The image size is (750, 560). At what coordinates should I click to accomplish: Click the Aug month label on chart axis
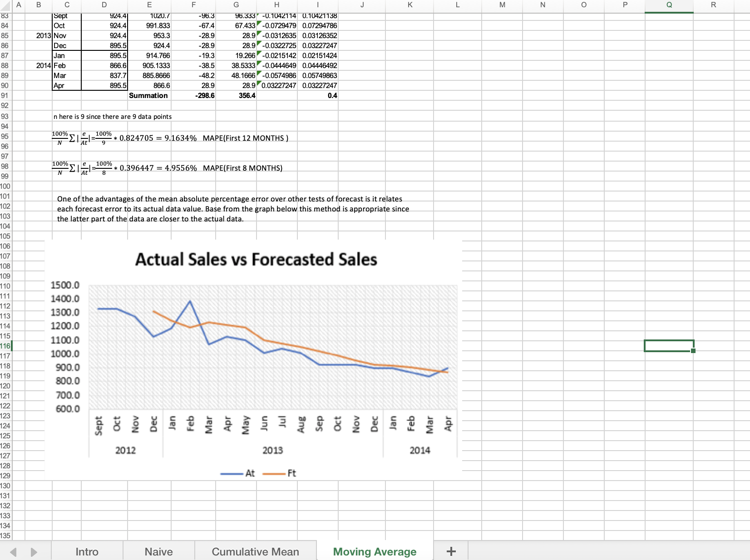tap(301, 425)
